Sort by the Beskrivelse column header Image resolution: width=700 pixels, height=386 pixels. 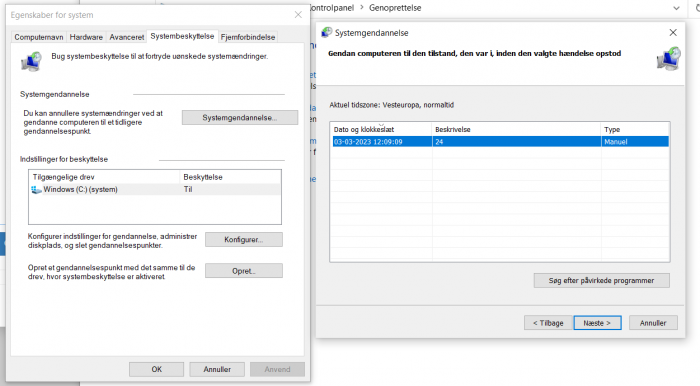[516, 129]
